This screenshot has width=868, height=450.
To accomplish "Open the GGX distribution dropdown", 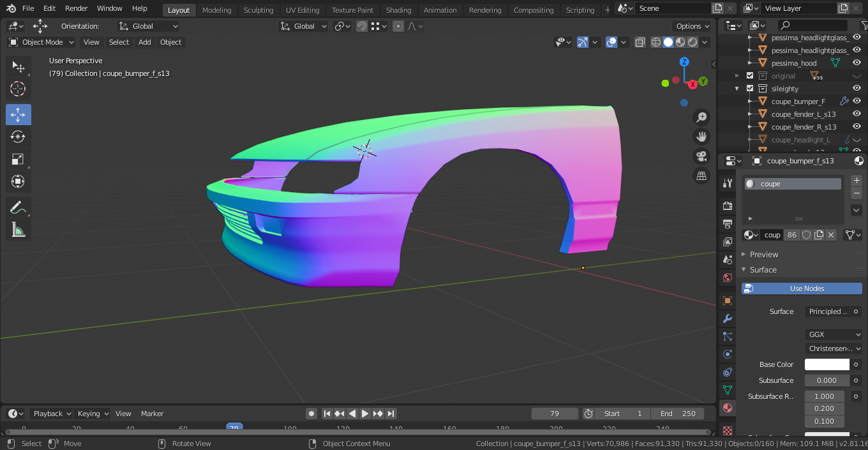I will [834, 334].
